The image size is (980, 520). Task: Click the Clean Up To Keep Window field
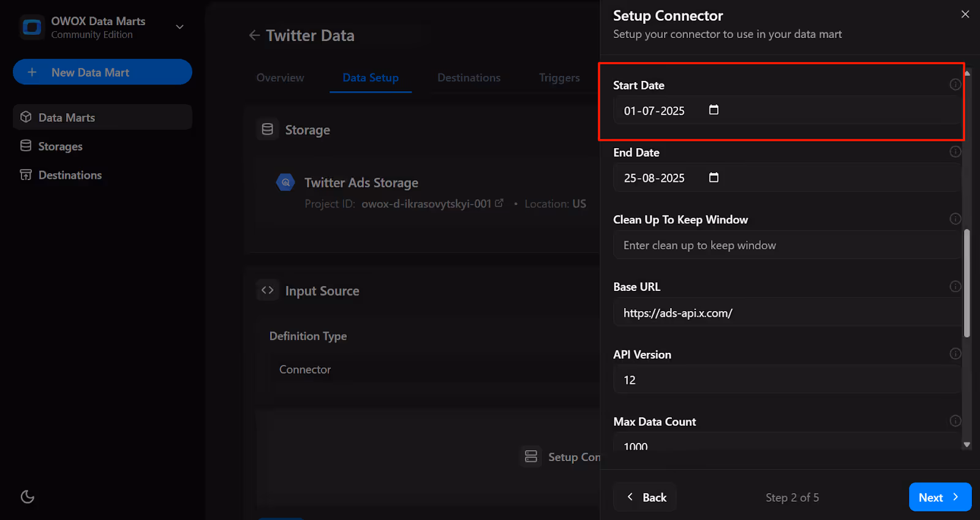point(787,245)
